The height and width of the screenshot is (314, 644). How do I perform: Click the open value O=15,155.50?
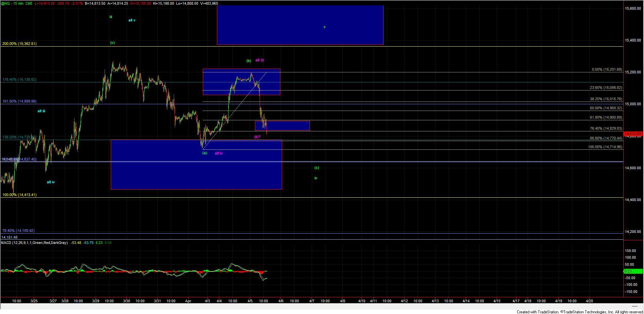(x=140, y=3)
